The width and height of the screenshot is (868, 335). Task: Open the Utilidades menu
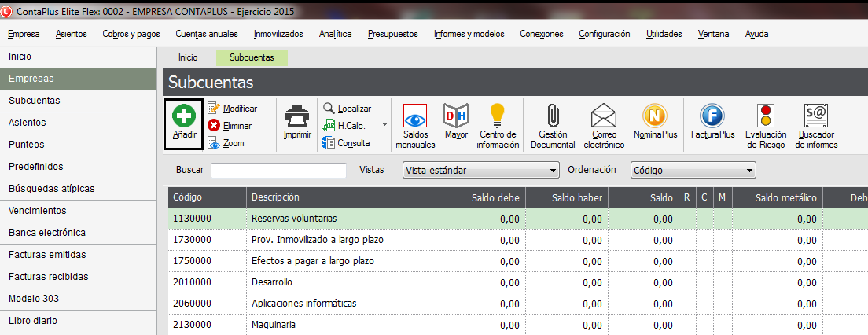(664, 34)
